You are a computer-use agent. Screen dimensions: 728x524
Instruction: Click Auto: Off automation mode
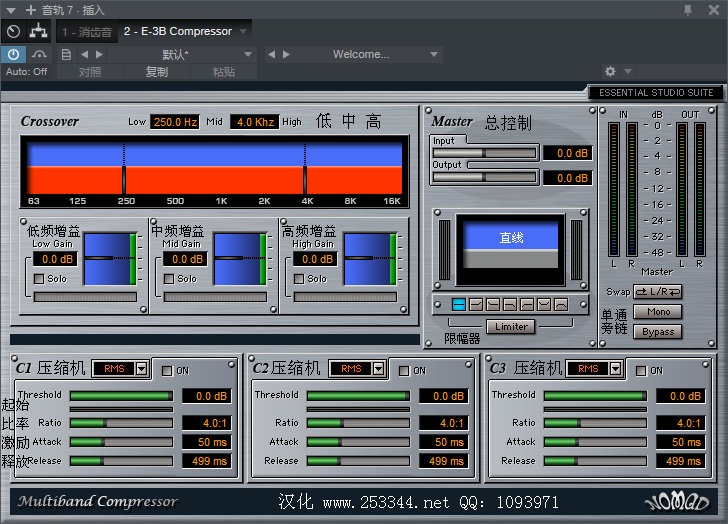(26, 71)
